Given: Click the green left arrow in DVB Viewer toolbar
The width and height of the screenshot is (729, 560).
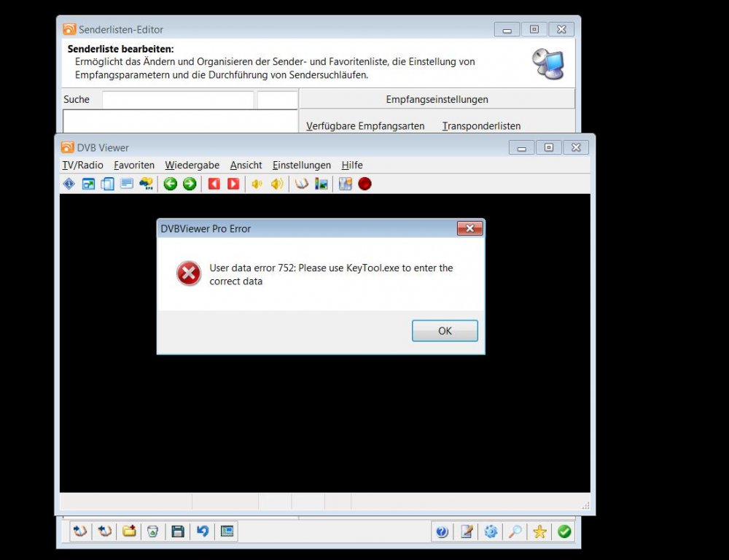Looking at the screenshot, I should 170,184.
